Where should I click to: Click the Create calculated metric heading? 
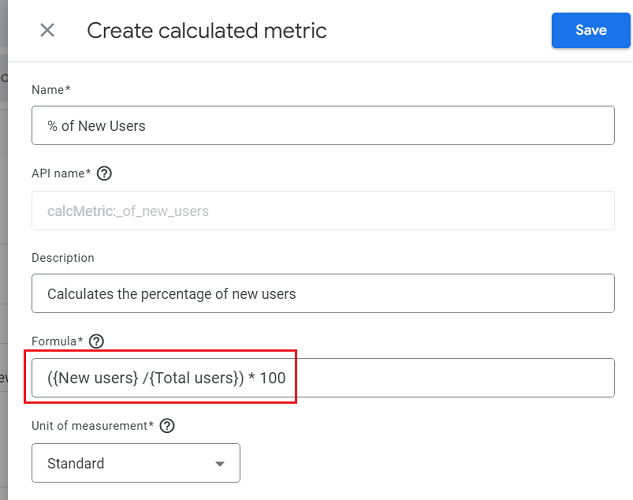207,31
